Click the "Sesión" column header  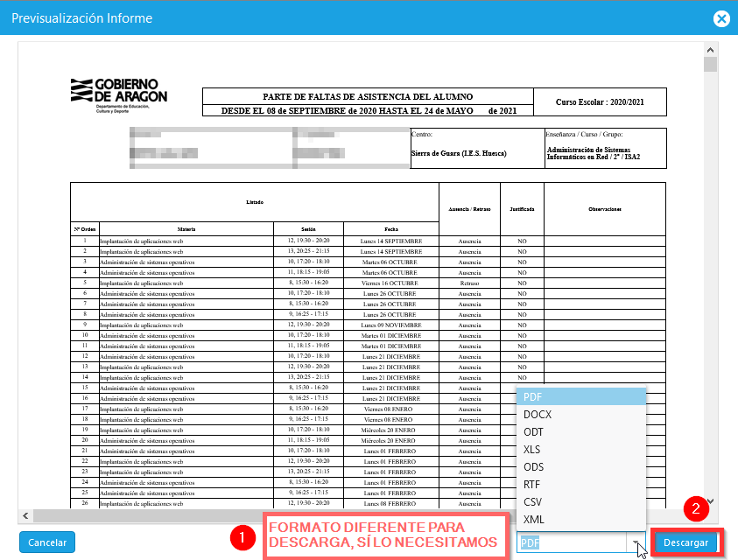click(x=308, y=229)
